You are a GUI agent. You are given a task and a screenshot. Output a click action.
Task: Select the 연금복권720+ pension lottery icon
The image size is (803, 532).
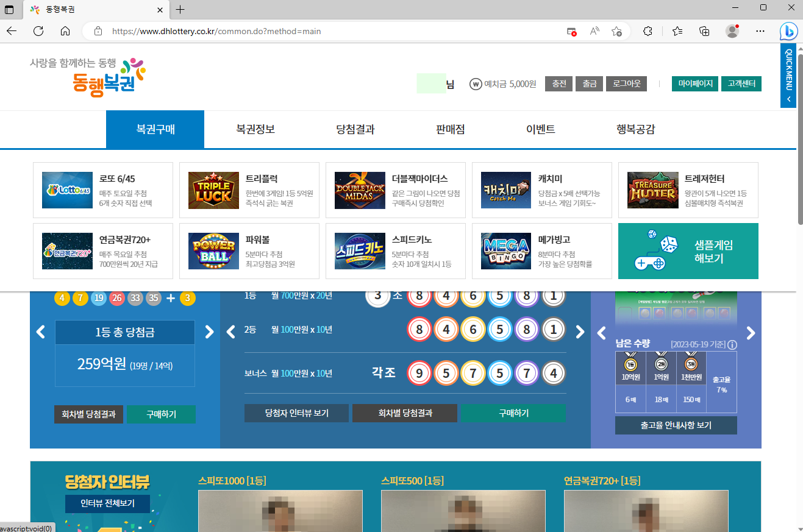(x=67, y=251)
